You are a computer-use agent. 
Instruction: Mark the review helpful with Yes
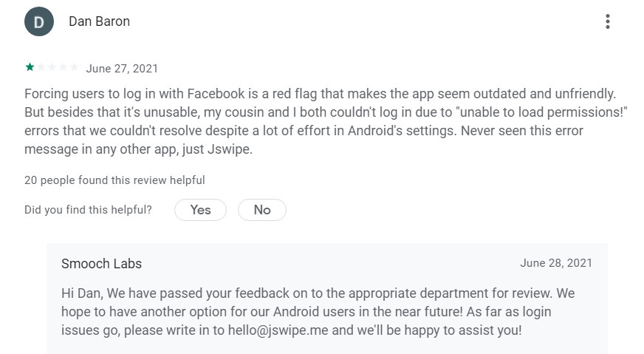point(200,210)
